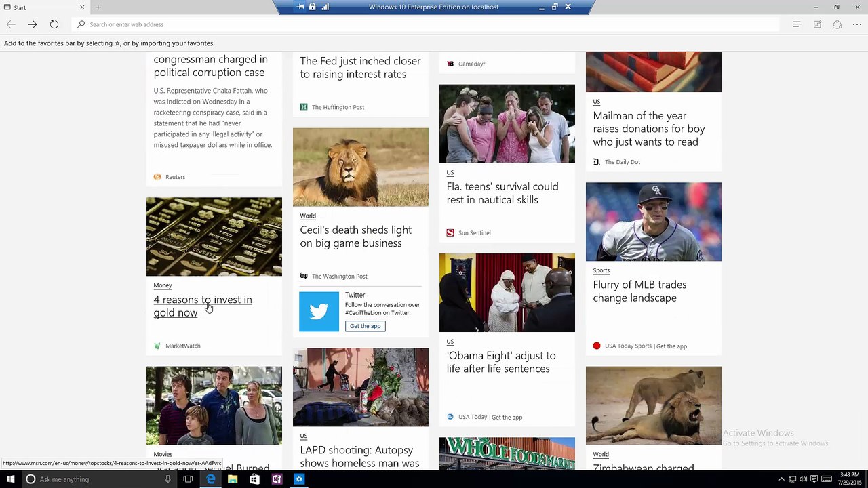
Task: Read Cecil's death sheds light headline
Action: point(356,237)
